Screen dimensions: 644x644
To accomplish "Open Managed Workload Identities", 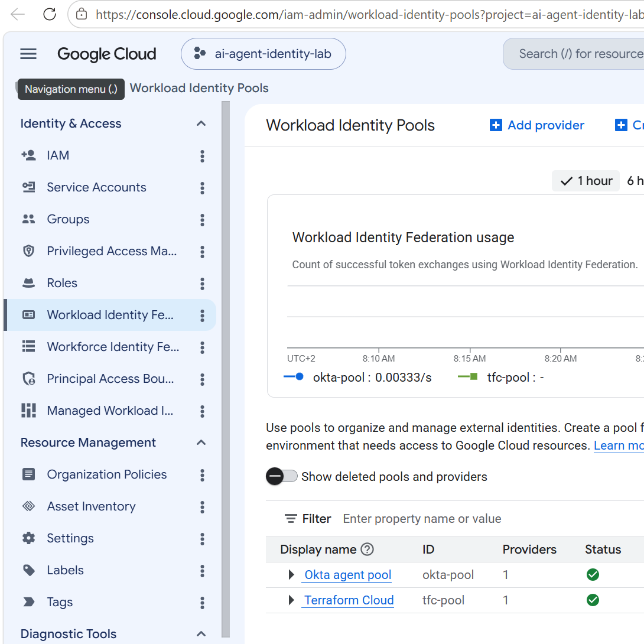I will 110,411.
